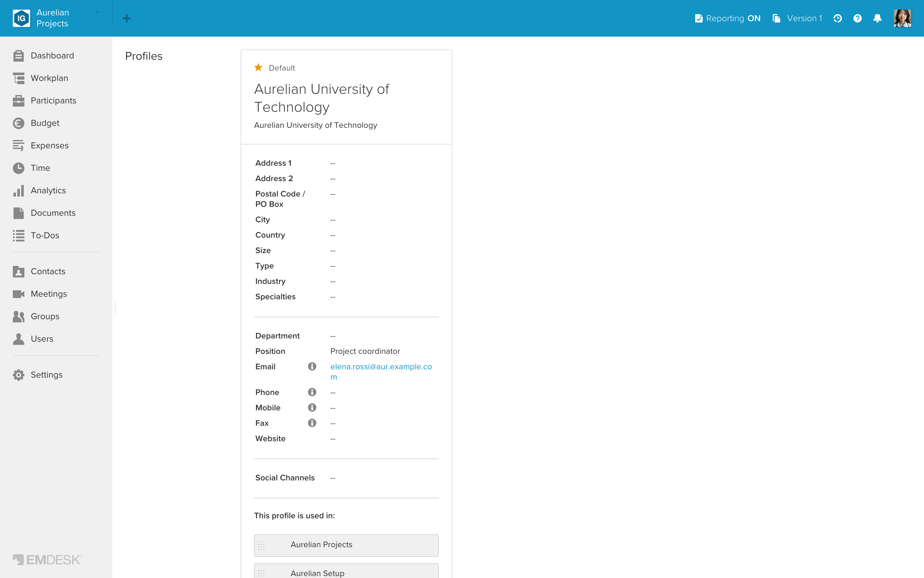Click the Email info icon
The width and height of the screenshot is (924, 578).
click(312, 367)
